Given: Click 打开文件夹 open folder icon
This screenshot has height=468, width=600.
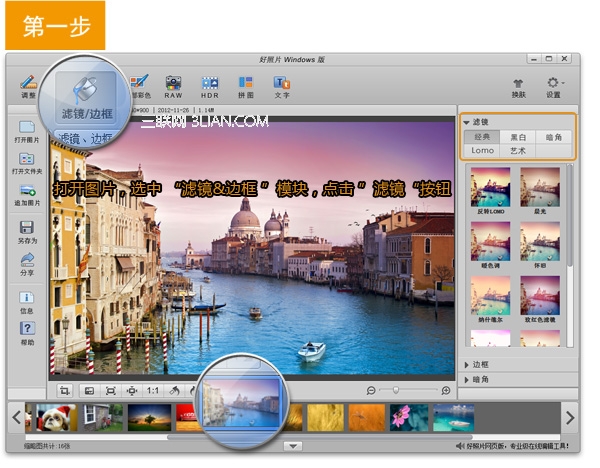Looking at the screenshot, I should click(27, 164).
